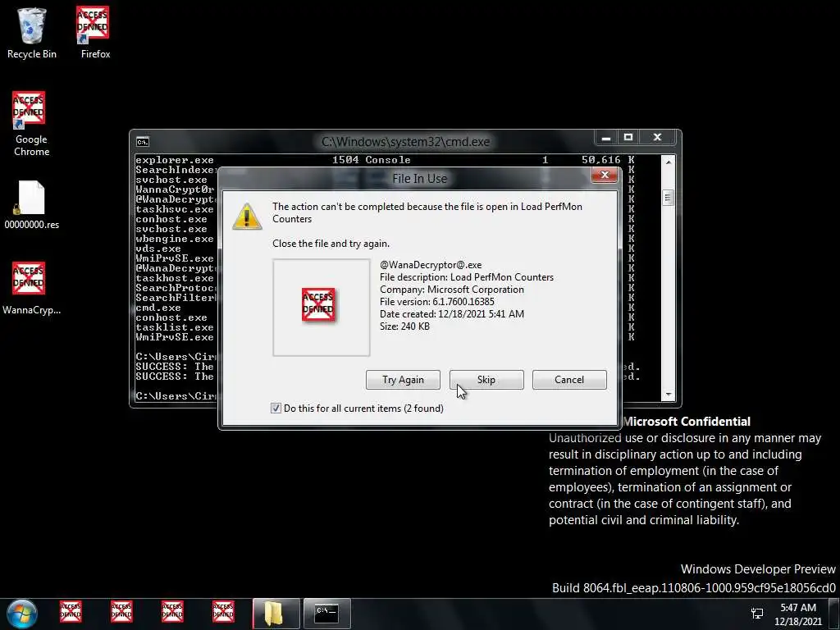Open the Windows Start menu orb

22,614
